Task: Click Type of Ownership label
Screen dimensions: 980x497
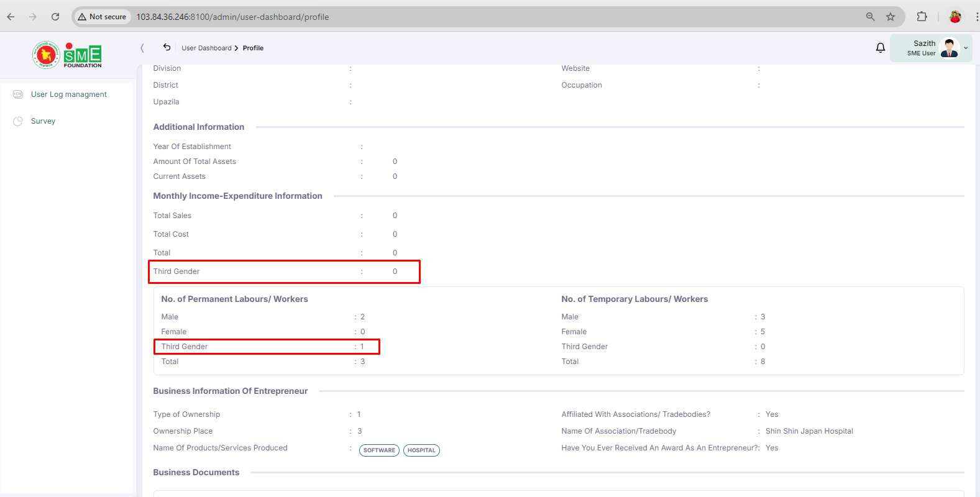Action: (186, 414)
